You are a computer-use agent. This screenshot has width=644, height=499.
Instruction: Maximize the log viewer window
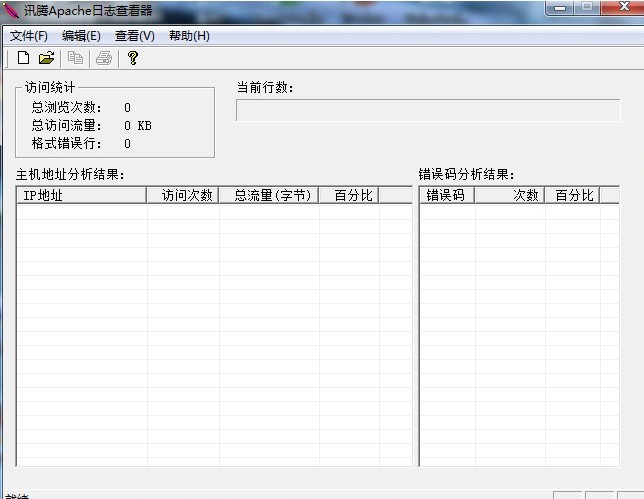[x=586, y=8]
